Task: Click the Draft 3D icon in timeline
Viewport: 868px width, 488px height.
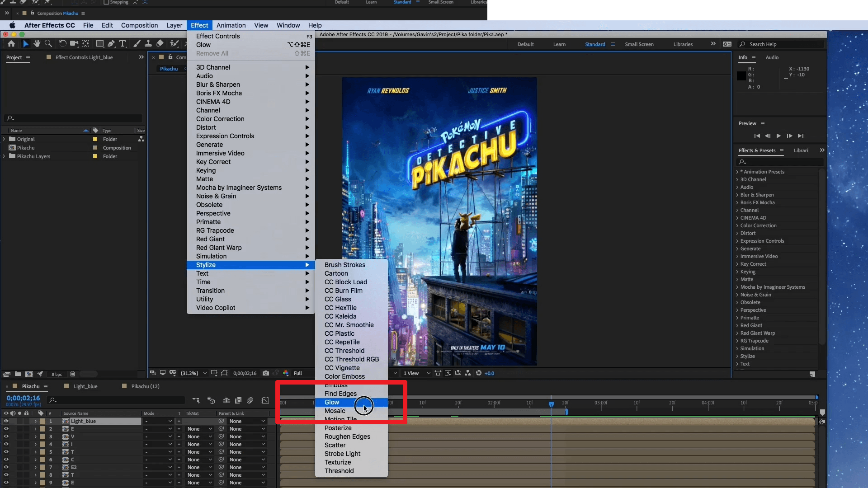Action: click(x=211, y=400)
